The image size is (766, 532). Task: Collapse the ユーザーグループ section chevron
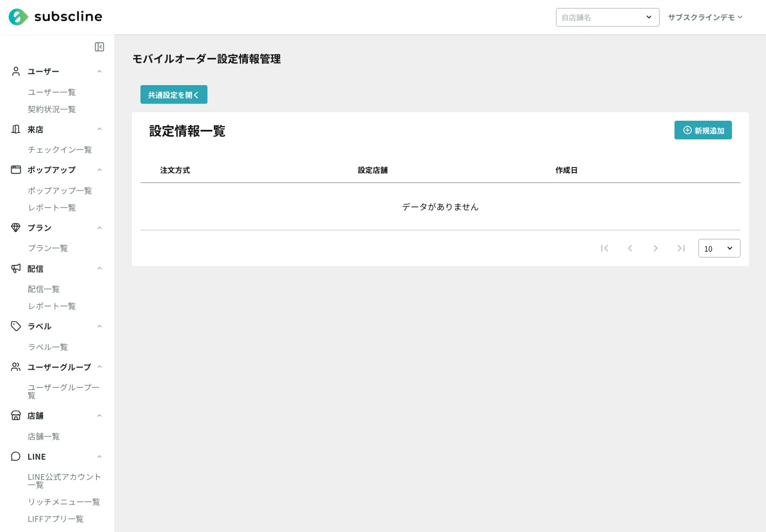[99, 367]
